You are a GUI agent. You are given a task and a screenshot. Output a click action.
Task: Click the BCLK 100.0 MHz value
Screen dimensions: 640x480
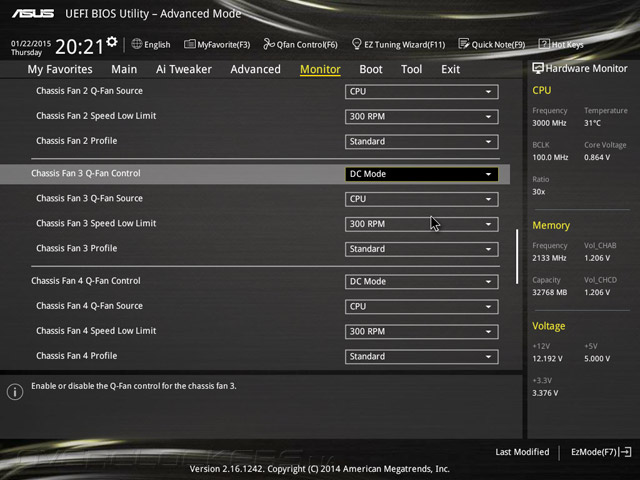click(550, 157)
